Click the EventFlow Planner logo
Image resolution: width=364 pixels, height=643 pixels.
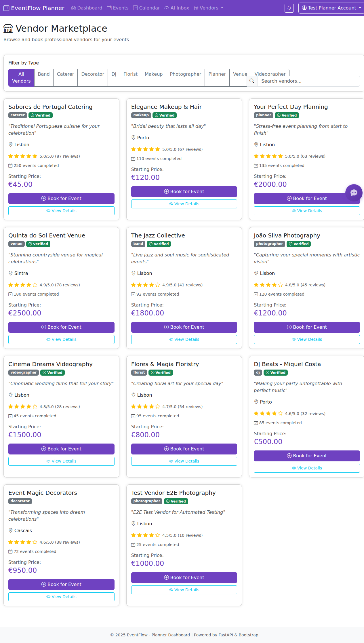click(34, 8)
